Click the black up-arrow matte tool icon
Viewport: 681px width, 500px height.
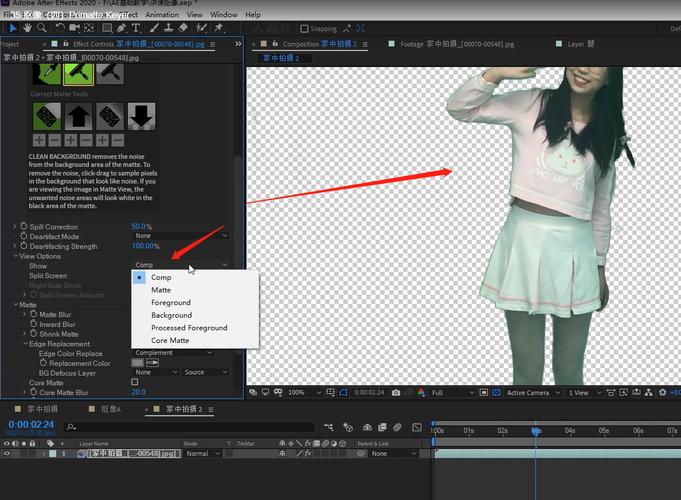pos(78,117)
